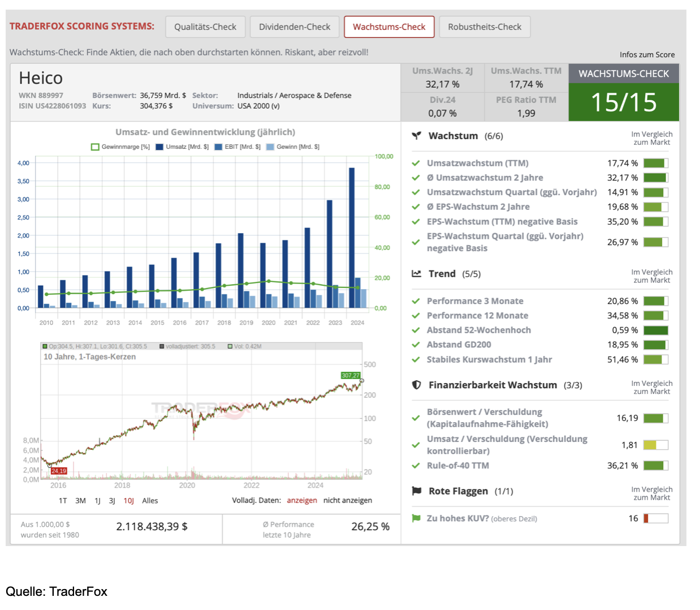Set the price chart range to 1T
Screen dimensions: 700x610
(63, 501)
